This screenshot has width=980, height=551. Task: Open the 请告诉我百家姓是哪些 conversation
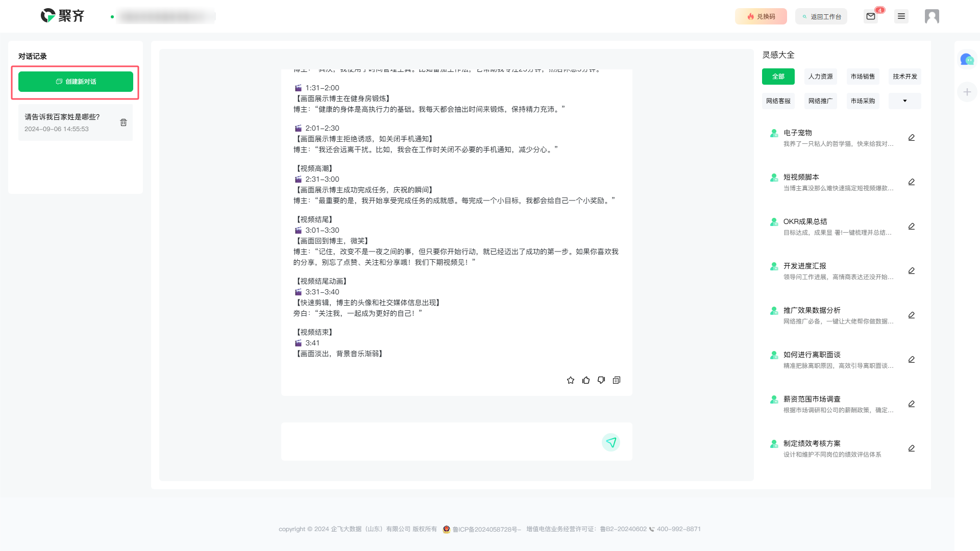pos(76,122)
